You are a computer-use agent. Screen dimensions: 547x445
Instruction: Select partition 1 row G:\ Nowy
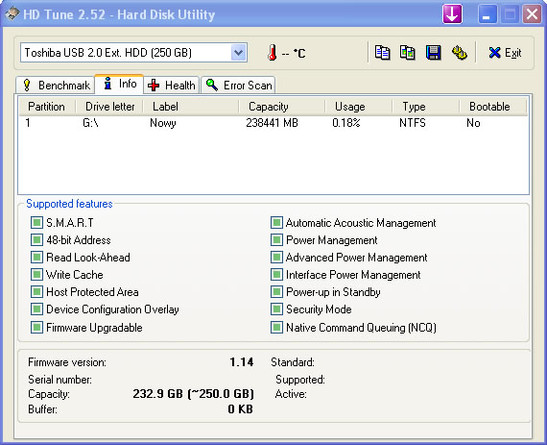tap(273, 123)
